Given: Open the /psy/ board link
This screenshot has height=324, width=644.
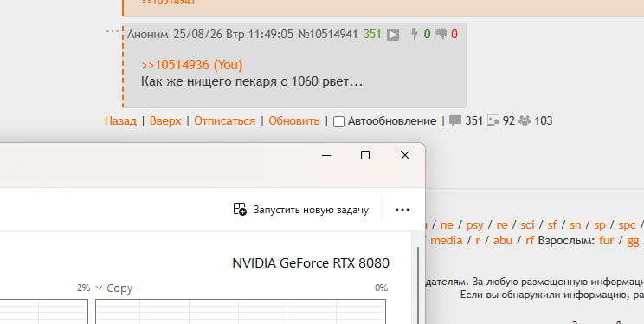Looking at the screenshot, I should 475,225.
